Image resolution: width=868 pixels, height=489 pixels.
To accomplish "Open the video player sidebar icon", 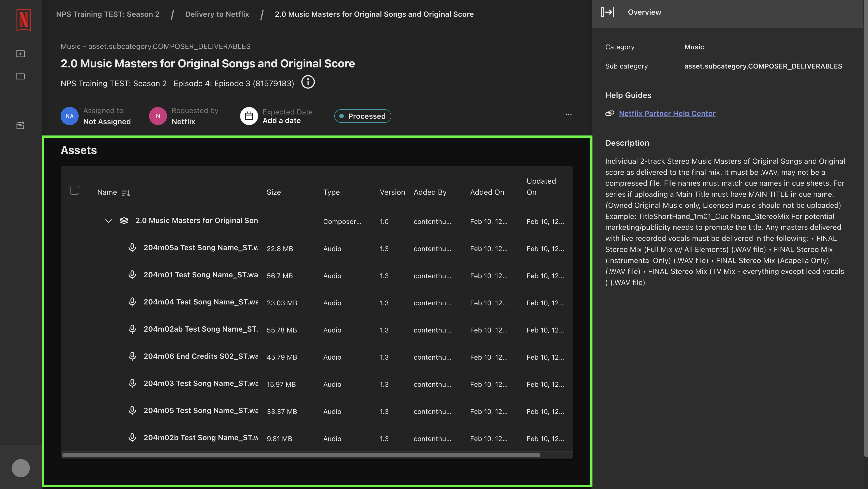I will tap(20, 54).
